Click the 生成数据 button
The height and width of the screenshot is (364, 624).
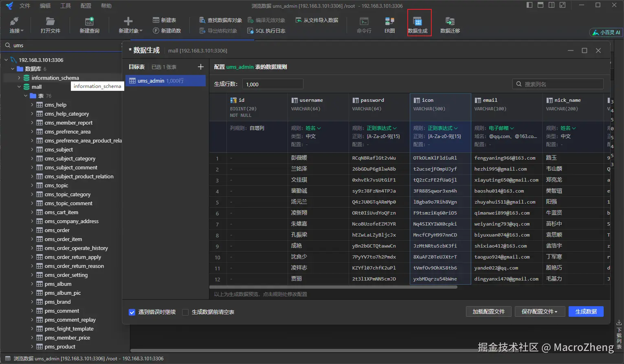tap(586, 311)
